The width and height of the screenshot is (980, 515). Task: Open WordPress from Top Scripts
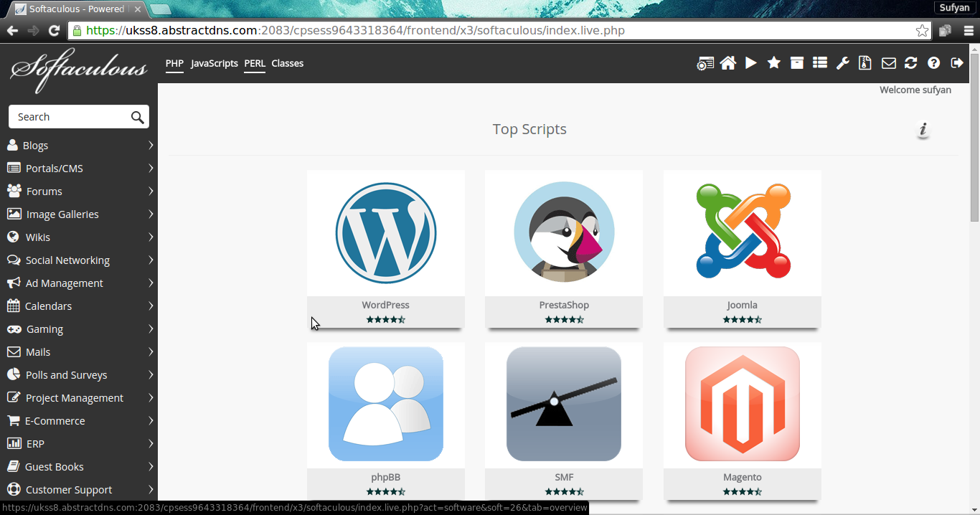pyautogui.click(x=385, y=233)
